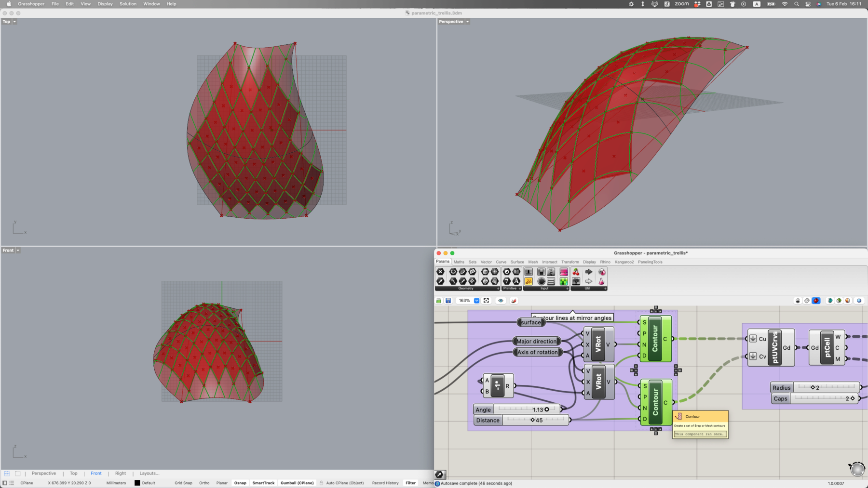This screenshot has height=488, width=868.
Task: Toggle Gumball (CPlane) in status bar
Action: click(297, 483)
